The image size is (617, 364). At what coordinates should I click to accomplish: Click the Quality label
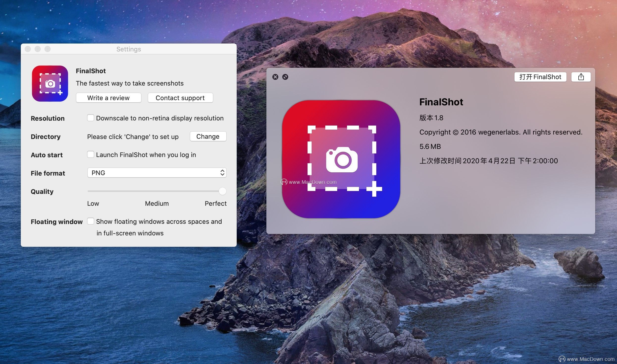click(x=42, y=192)
